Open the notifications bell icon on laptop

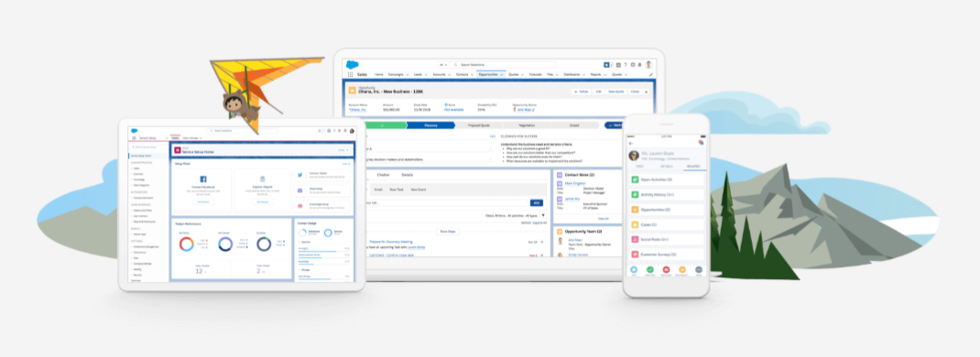[x=639, y=65]
